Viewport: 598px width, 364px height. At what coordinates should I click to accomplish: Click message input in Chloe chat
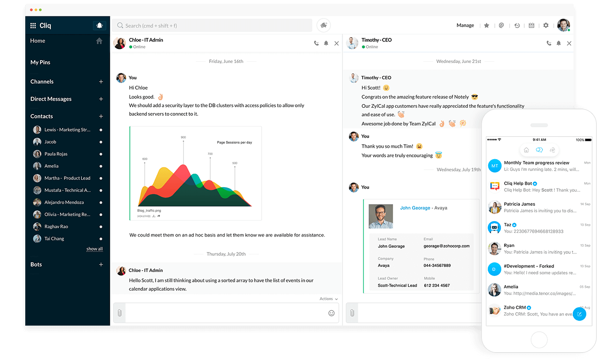tap(226, 313)
